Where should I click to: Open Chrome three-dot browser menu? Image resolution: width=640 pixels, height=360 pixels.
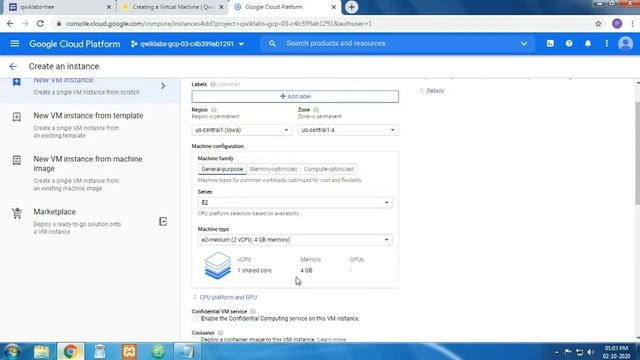632,24
